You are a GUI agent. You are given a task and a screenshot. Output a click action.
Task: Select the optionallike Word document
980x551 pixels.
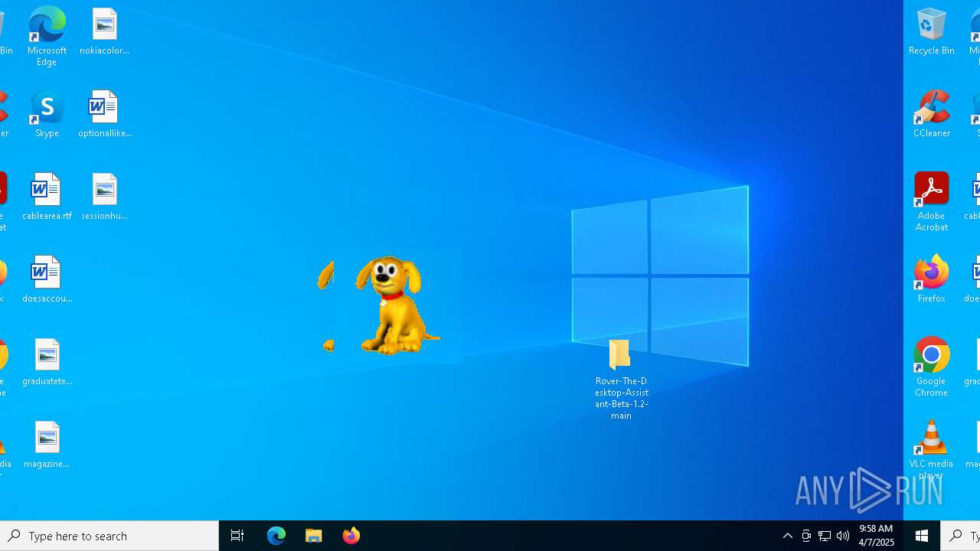point(105,115)
